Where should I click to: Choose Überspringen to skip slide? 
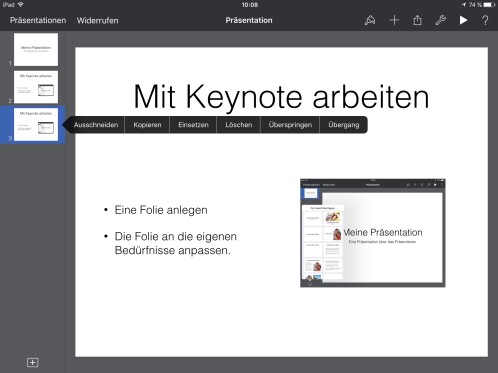tap(290, 125)
